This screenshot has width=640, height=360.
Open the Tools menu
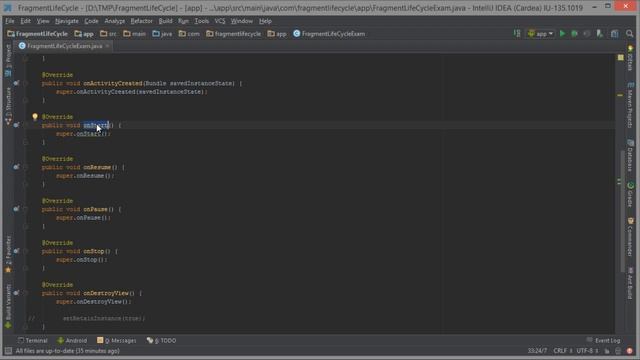click(x=202, y=21)
